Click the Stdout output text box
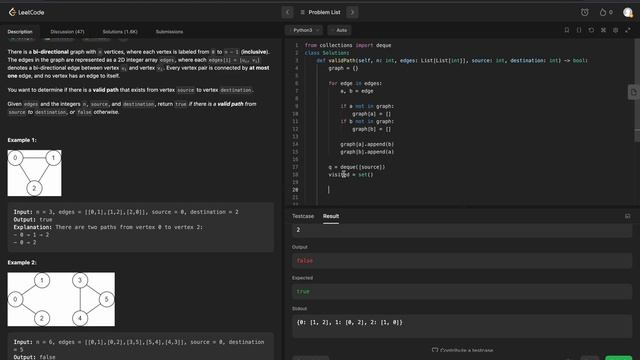The image size is (640, 360). [x=462, y=326]
